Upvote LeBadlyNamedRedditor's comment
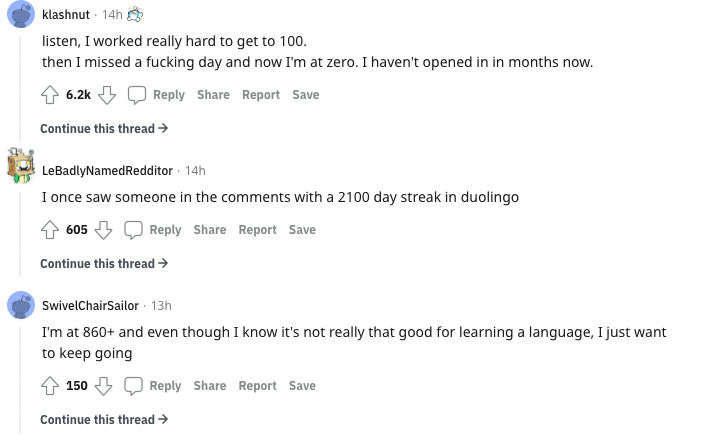 49,230
